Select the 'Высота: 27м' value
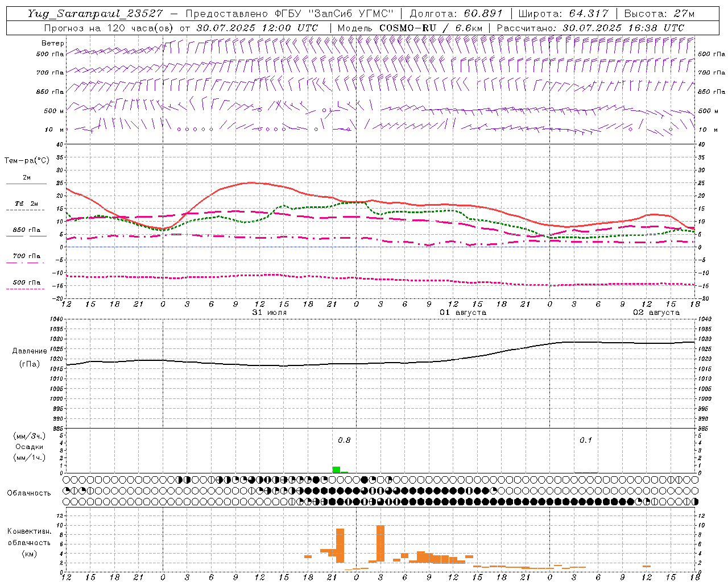Viewport: 728px width, 582px height. pos(659,14)
